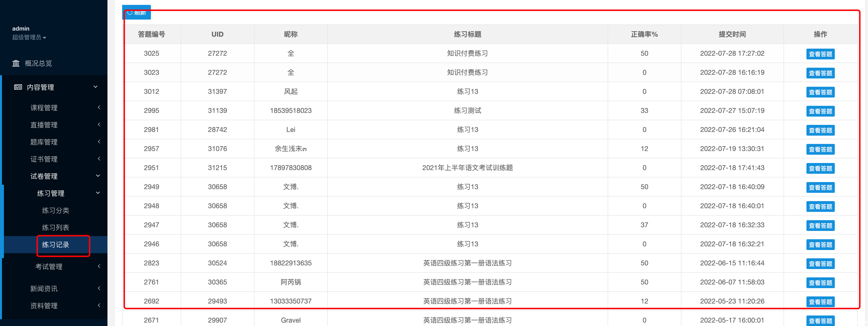View answers for Gravel's record 2671
The image size is (868, 326).
click(820, 321)
